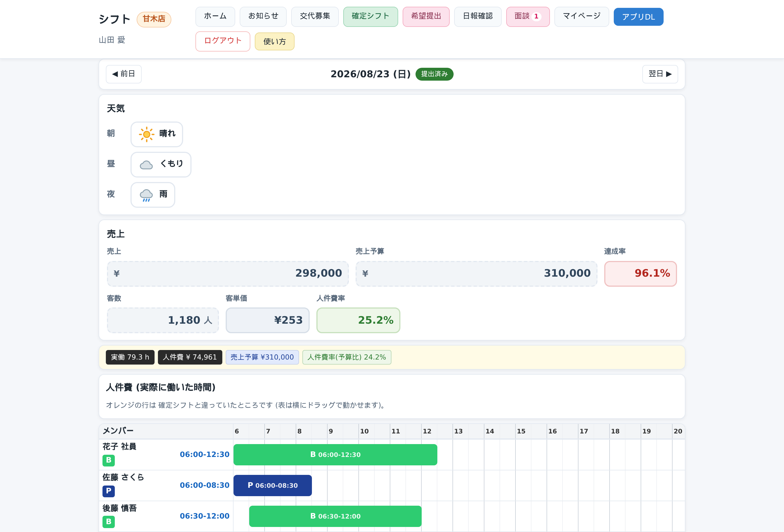Open the 希望提出 tab
Screen dimensions: 784x532
(x=426, y=17)
